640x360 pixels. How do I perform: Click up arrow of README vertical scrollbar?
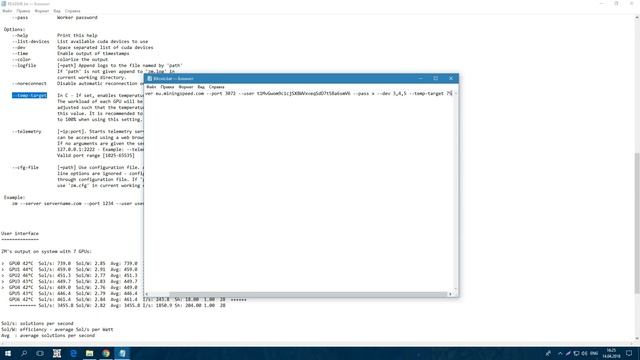click(637, 18)
